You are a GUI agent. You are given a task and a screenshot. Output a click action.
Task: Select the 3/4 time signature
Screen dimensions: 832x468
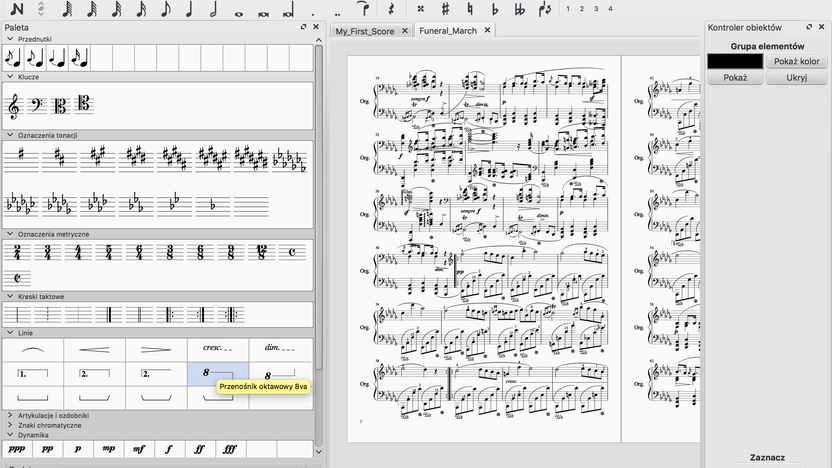click(x=48, y=253)
